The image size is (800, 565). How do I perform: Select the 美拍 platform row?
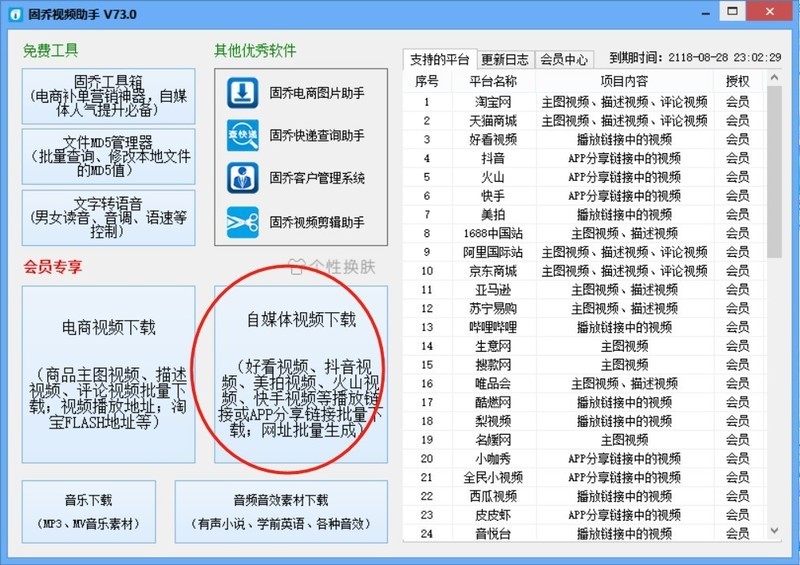(x=585, y=214)
